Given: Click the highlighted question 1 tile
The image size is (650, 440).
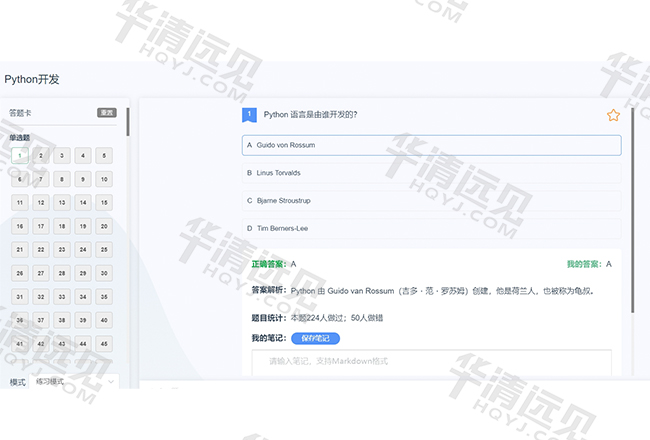Looking at the screenshot, I should pyautogui.click(x=19, y=156).
